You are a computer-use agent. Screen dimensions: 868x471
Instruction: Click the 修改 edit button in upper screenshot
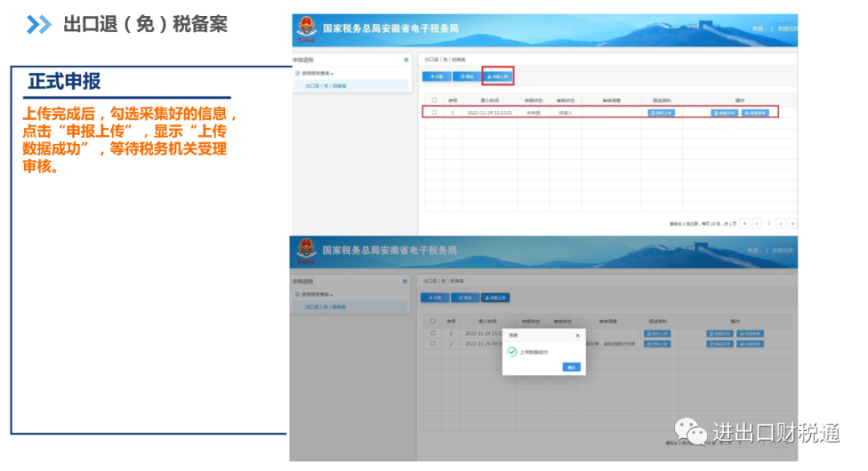467,76
